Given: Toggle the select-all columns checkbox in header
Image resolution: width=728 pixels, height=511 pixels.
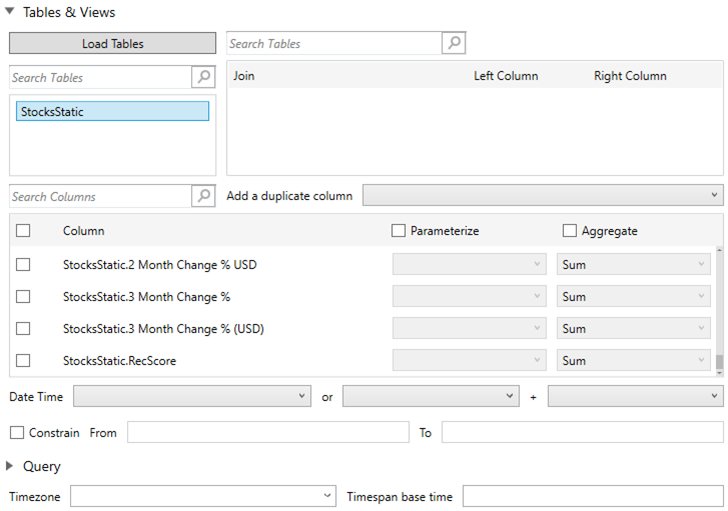Looking at the screenshot, I should coord(23,231).
